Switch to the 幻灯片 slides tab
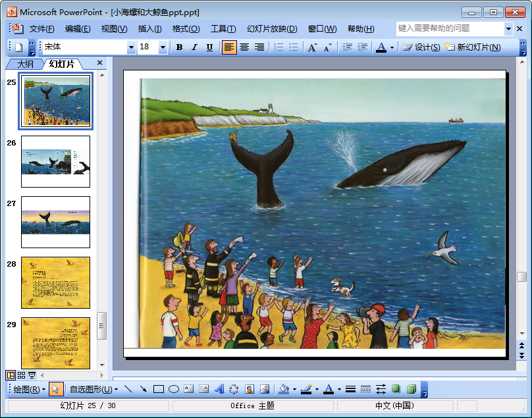Image resolution: width=532 pixels, height=418 pixels. point(62,64)
